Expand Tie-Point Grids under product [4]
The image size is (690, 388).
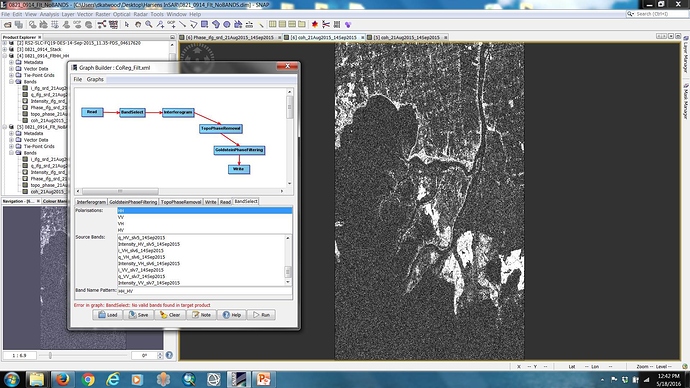(11, 75)
